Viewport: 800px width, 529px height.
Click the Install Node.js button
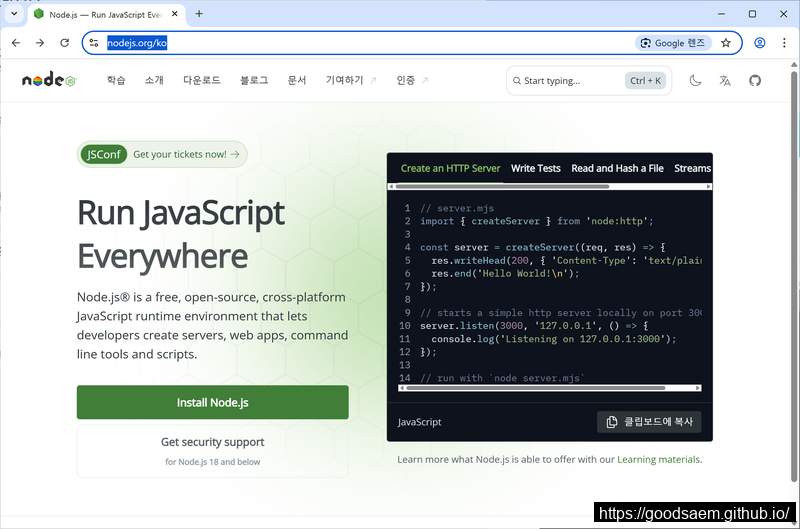(x=213, y=402)
